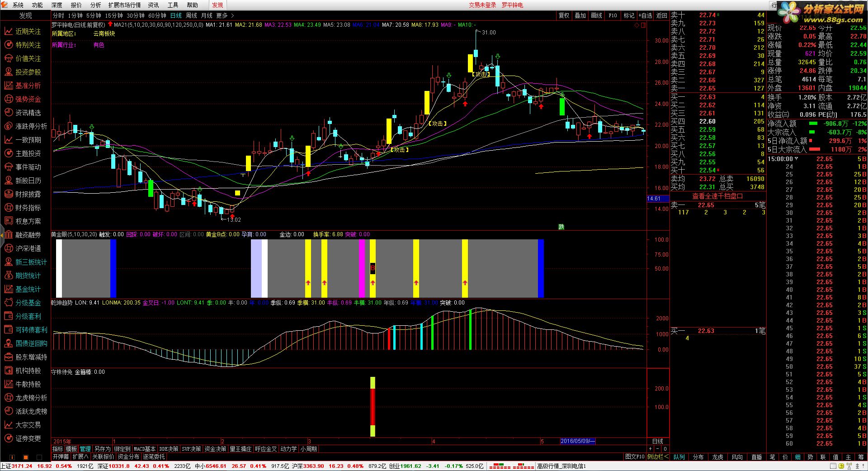Open 基金统计 sidebar entry
This screenshot has width=868, height=471.
click(x=23, y=289)
